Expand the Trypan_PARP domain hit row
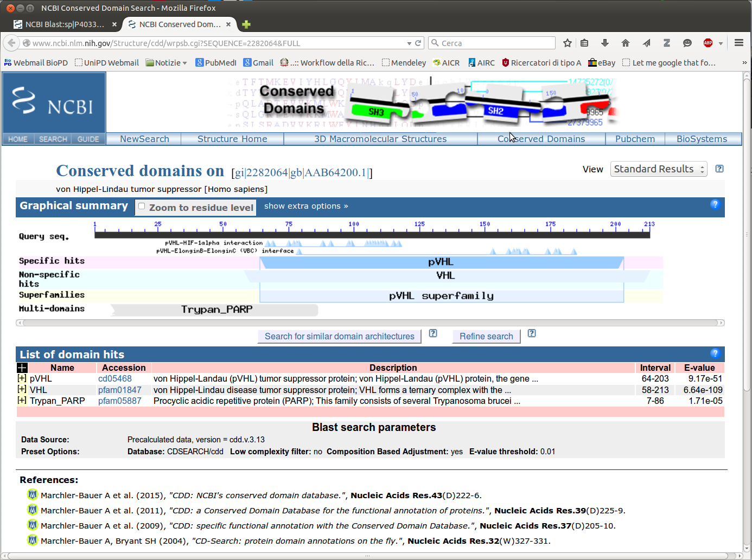This screenshot has width=752, height=560. 22,400
